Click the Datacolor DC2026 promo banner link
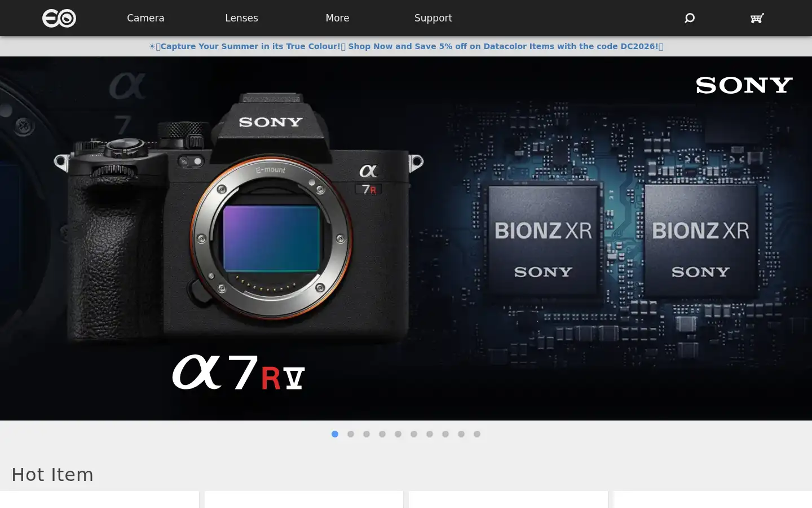 (x=406, y=46)
